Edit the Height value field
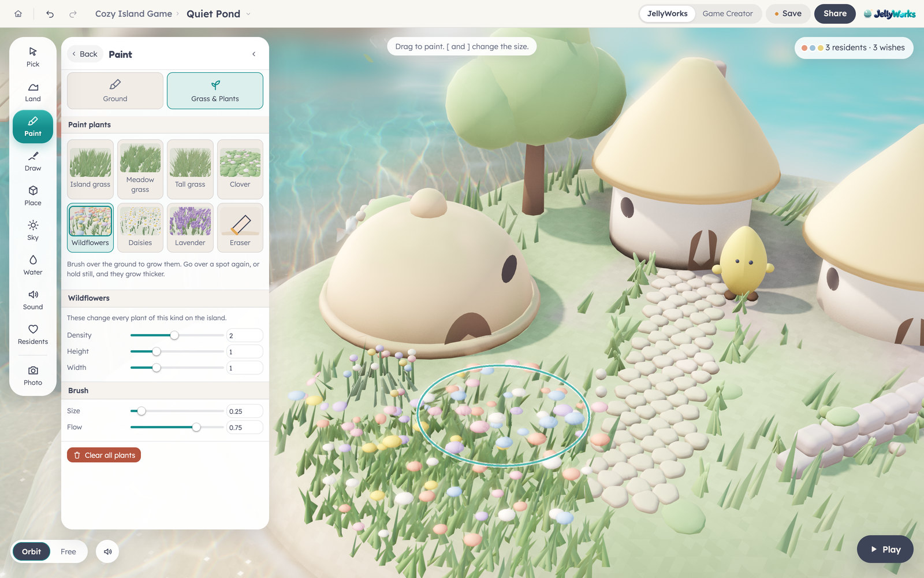Image resolution: width=924 pixels, height=578 pixels. pos(245,351)
